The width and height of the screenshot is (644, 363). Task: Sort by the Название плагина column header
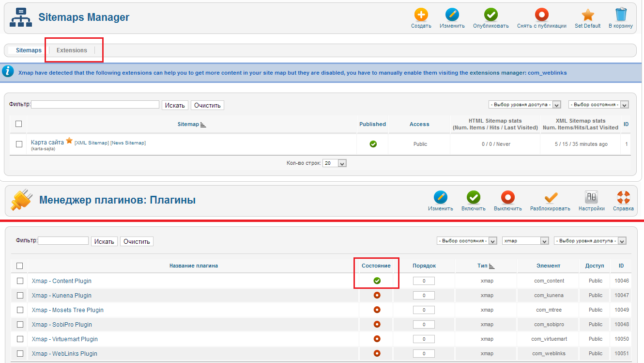click(x=194, y=266)
